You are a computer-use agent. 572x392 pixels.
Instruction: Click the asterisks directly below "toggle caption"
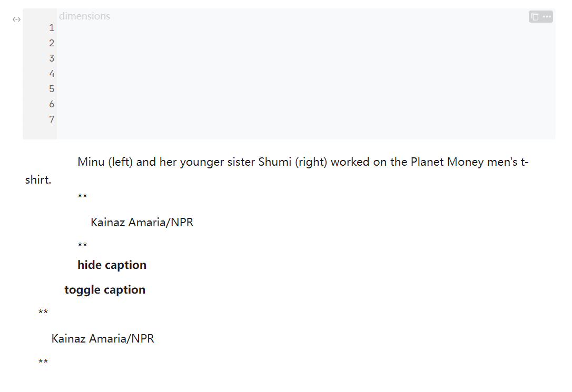pos(43,313)
